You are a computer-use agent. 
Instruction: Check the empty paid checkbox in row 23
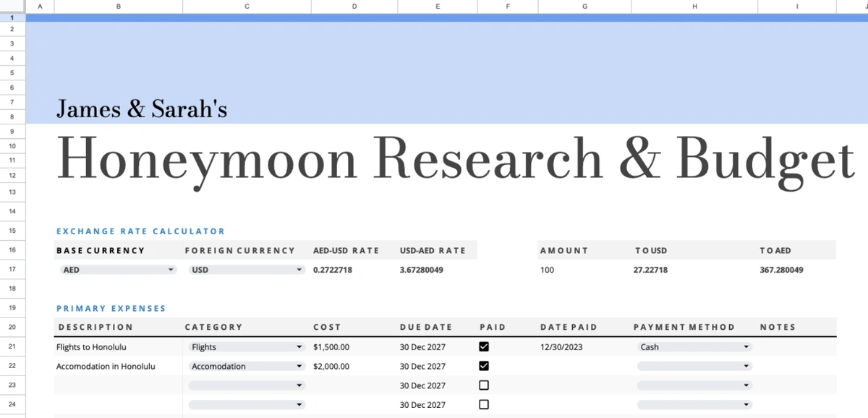483,385
